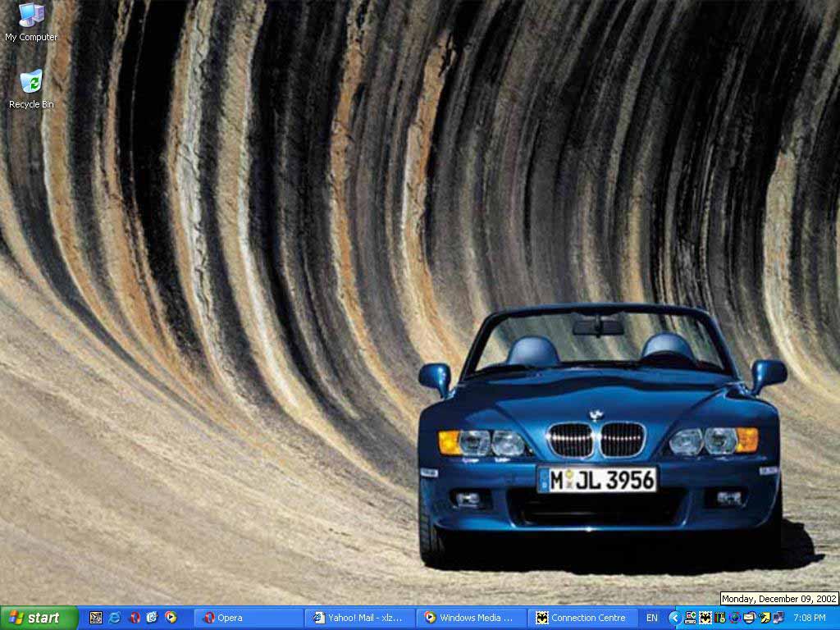Switch to the Yahoo! Mail taskbar window
The image size is (840, 630).
click(360, 619)
